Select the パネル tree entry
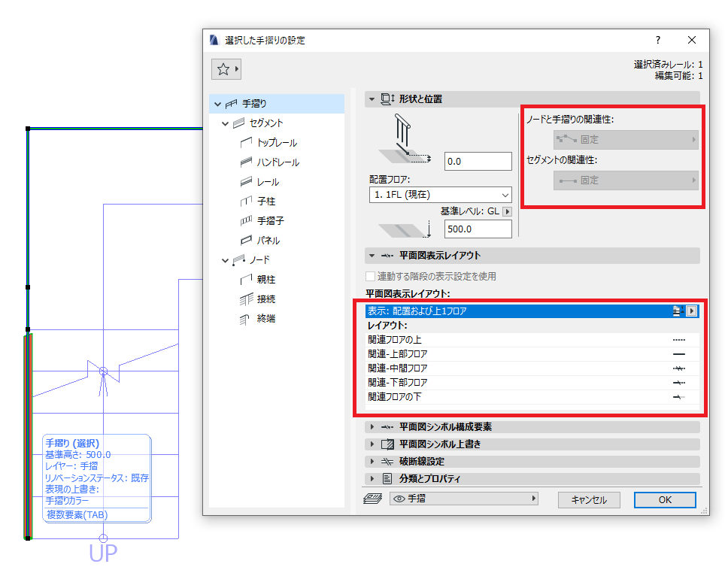728x573 pixels. 268,241
